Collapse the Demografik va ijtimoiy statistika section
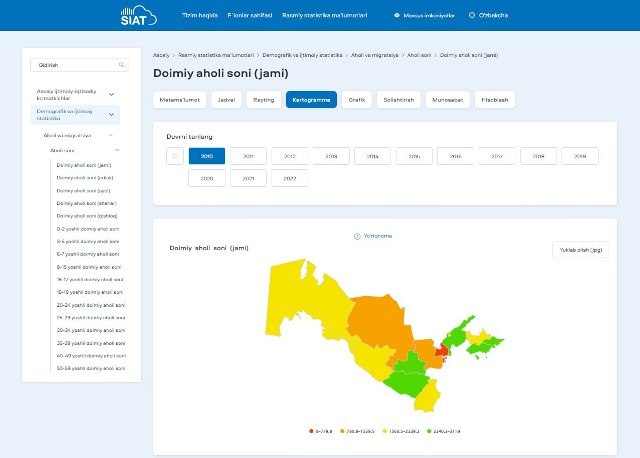This screenshot has height=458, width=640. [111, 115]
